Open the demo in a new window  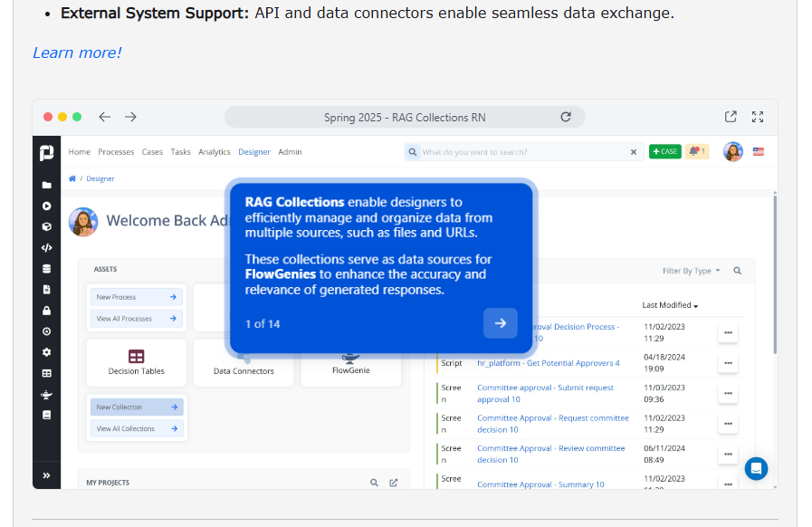pos(731,117)
